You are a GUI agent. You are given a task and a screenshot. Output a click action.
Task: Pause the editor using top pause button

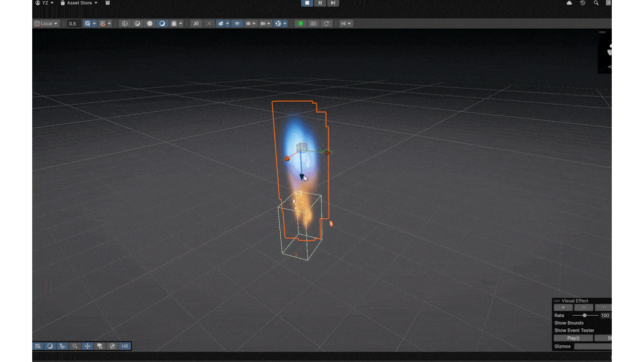[x=320, y=3]
